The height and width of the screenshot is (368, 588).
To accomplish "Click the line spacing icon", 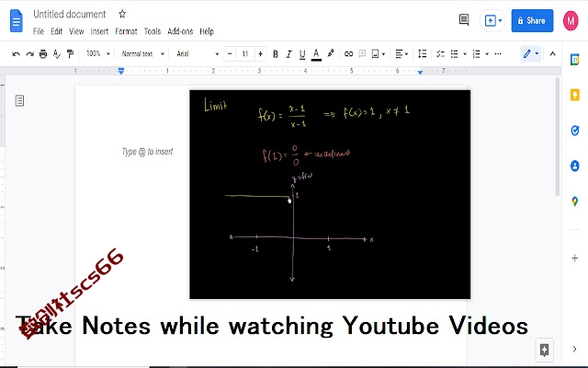I will click(423, 54).
